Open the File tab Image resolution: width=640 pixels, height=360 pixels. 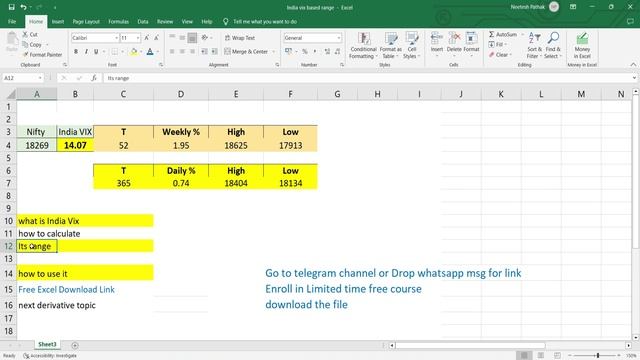pos(12,22)
